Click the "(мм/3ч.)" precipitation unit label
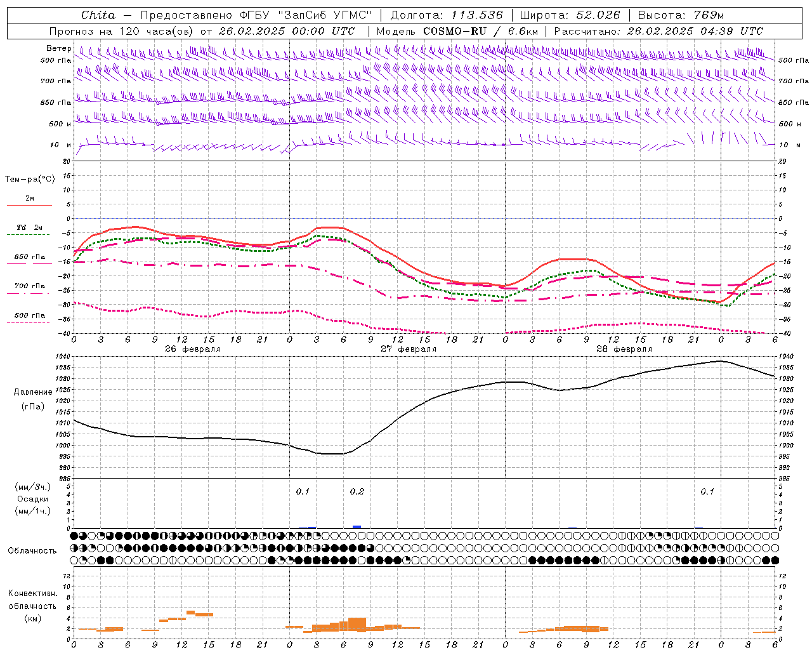 click(x=33, y=487)
